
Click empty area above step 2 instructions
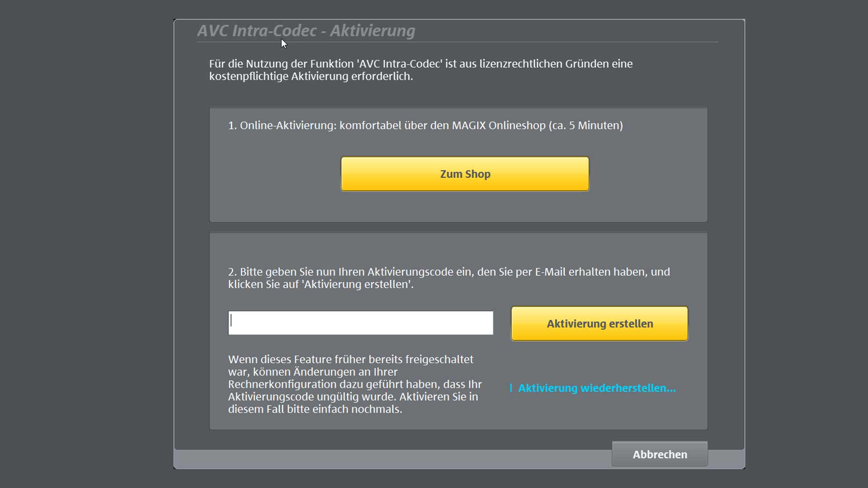[452, 250]
